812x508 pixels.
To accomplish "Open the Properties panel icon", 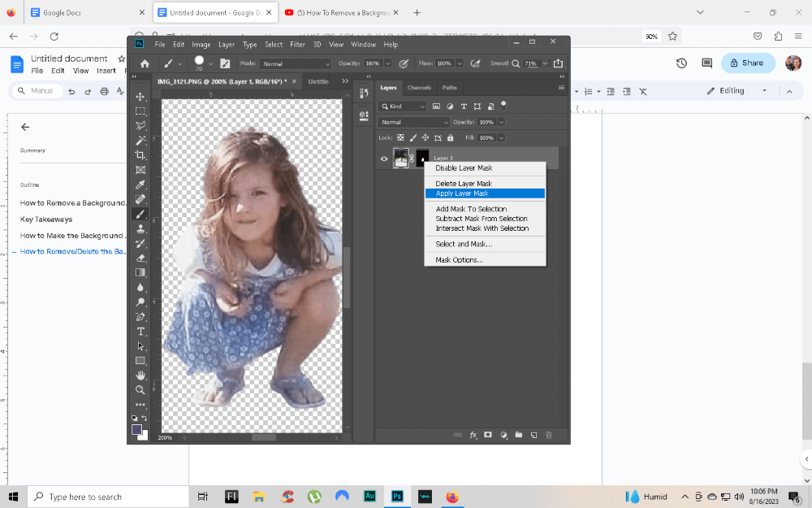I will pos(364,115).
